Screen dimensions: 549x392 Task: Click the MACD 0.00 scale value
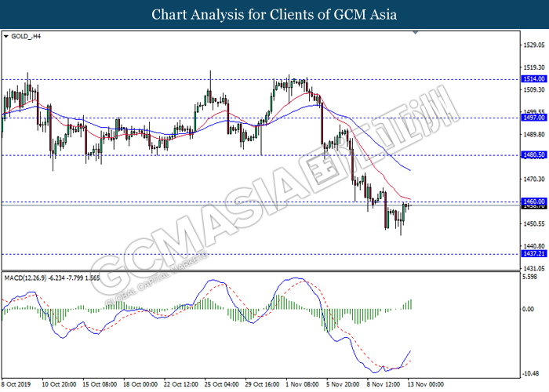click(x=528, y=309)
